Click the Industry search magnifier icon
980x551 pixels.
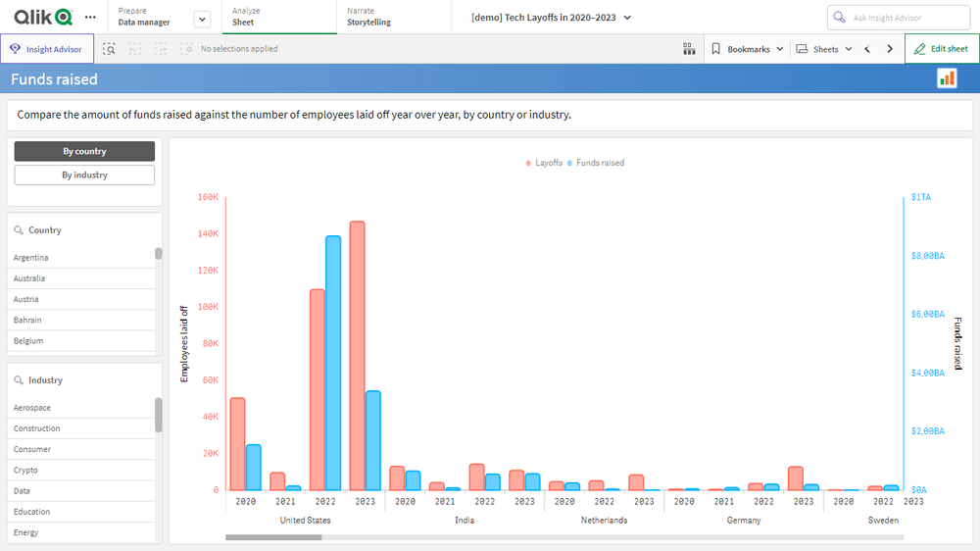(19, 380)
